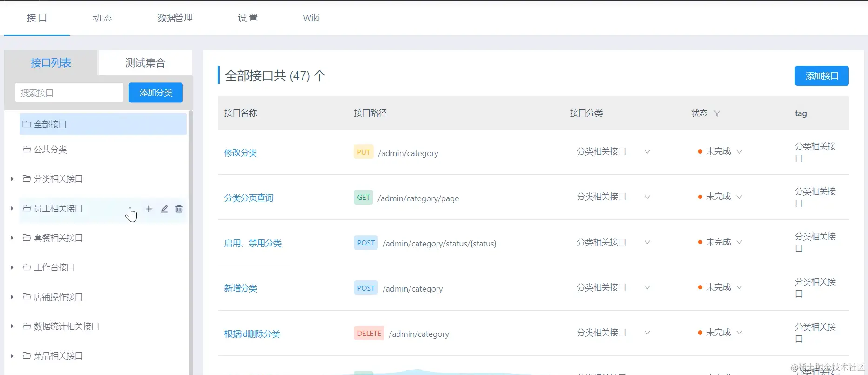Image resolution: width=868 pixels, height=375 pixels.
Task: Expand the 菜品相关接口 tree node
Action: pos(12,356)
